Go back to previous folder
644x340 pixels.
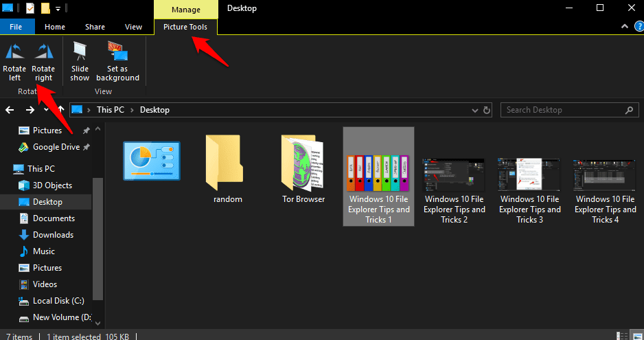[10, 110]
